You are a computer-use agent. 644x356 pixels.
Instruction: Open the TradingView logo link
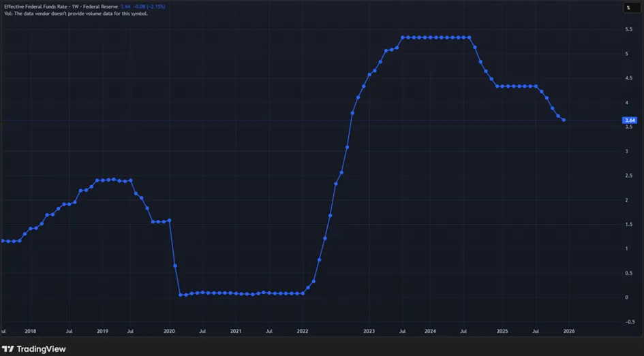(33, 349)
